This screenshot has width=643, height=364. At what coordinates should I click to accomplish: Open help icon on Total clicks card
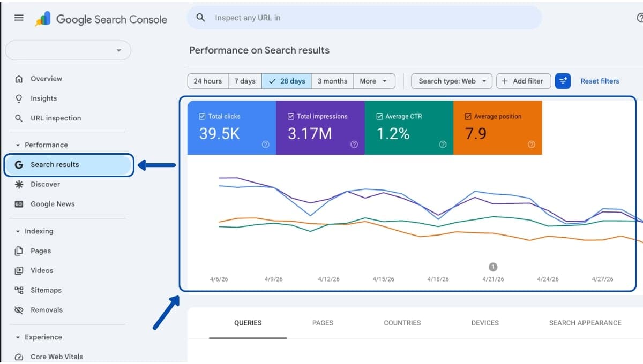point(265,145)
